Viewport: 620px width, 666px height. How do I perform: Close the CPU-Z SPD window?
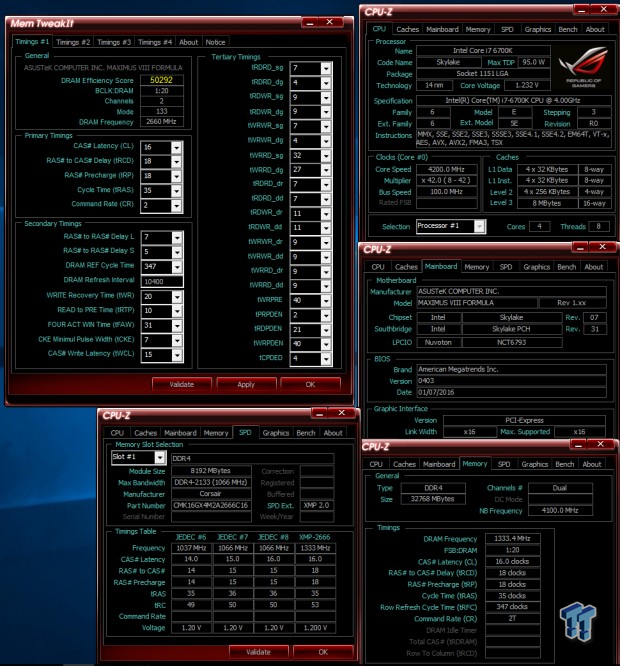[x=341, y=413]
